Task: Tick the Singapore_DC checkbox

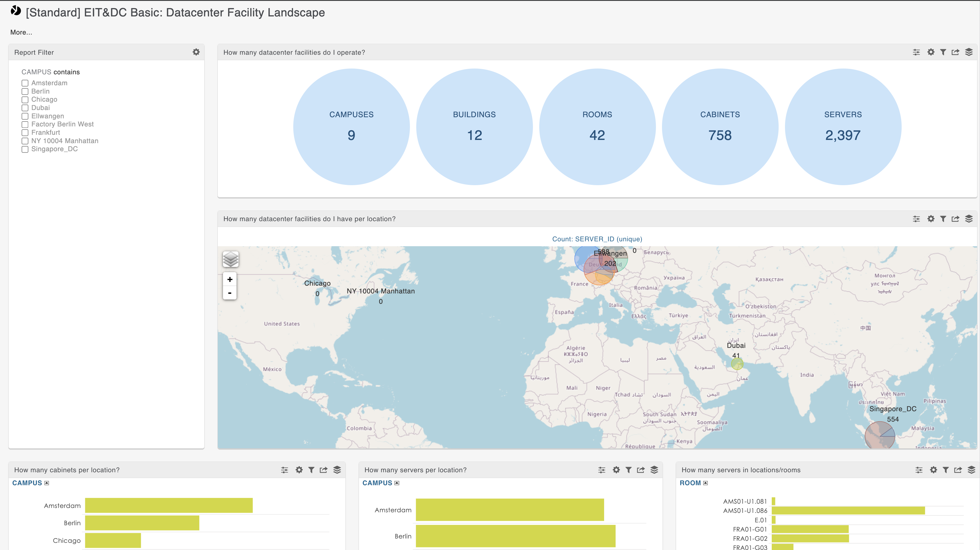Action: point(25,149)
